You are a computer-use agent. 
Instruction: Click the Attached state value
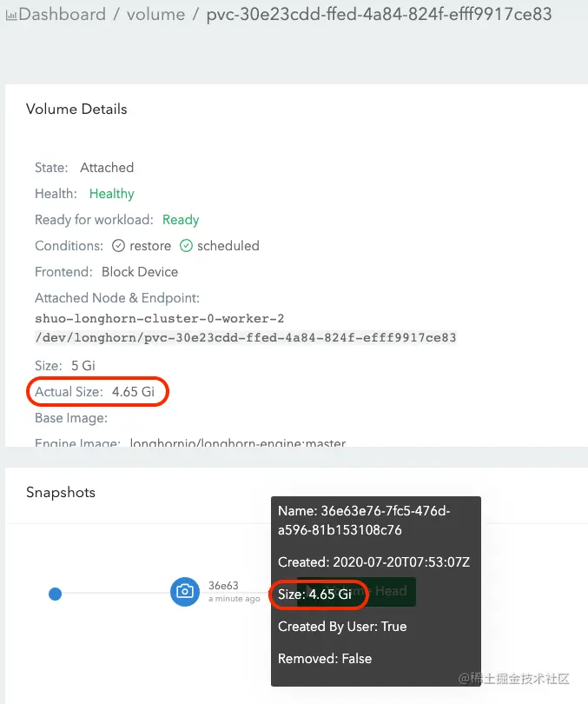(x=107, y=168)
